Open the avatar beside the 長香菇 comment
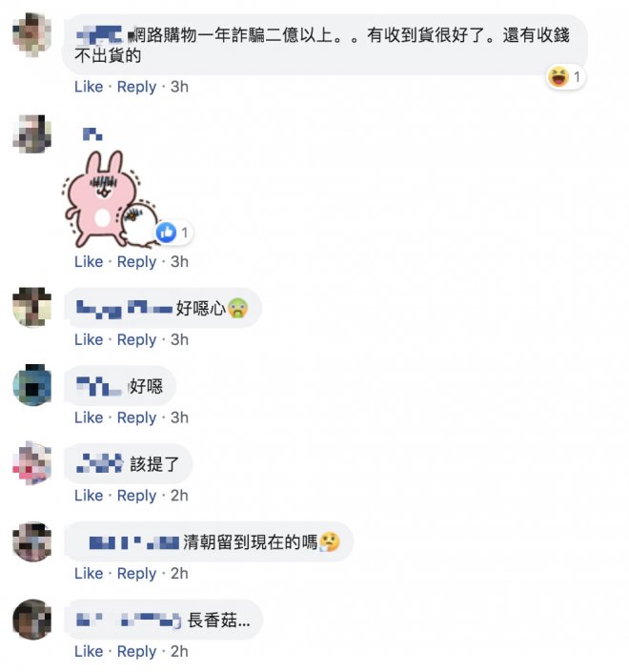Screen dimensions: 629x672 (x=32, y=620)
